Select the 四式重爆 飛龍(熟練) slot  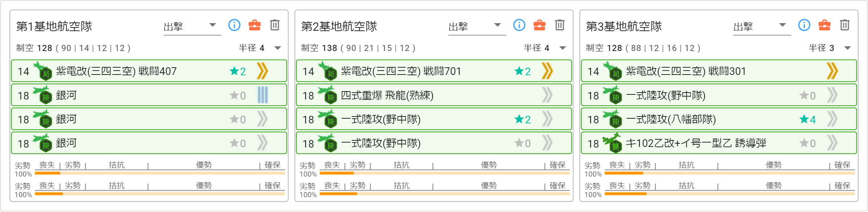[434, 95]
